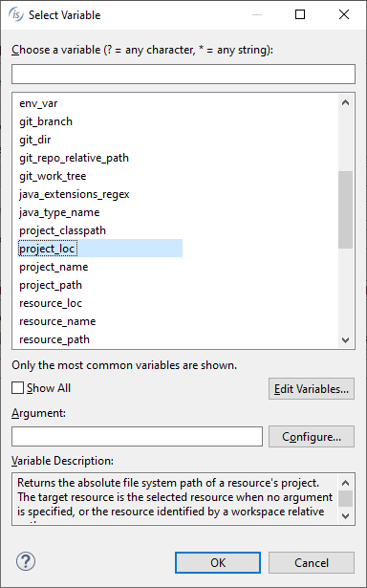
Task: Click the application icon in title bar
Action: [15, 14]
